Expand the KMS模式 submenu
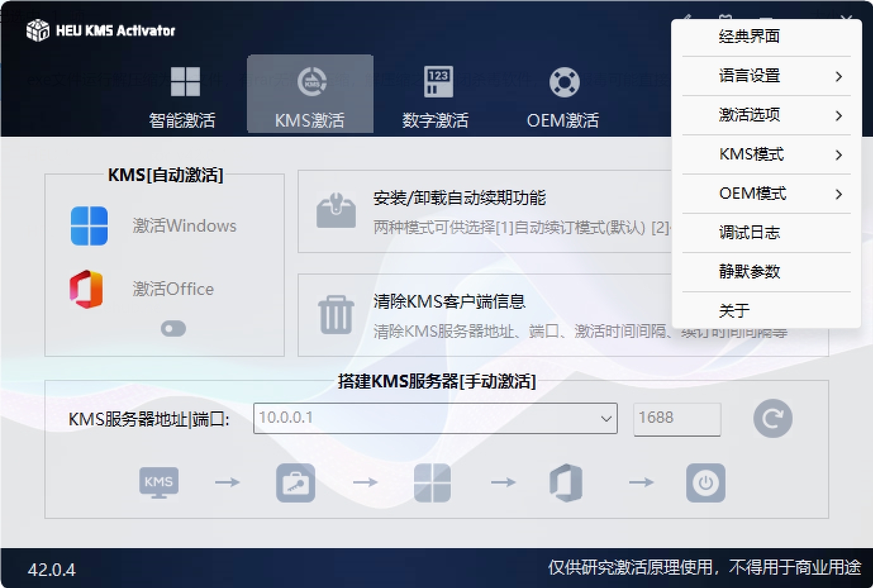Screen dimensions: 873x588 [766, 154]
